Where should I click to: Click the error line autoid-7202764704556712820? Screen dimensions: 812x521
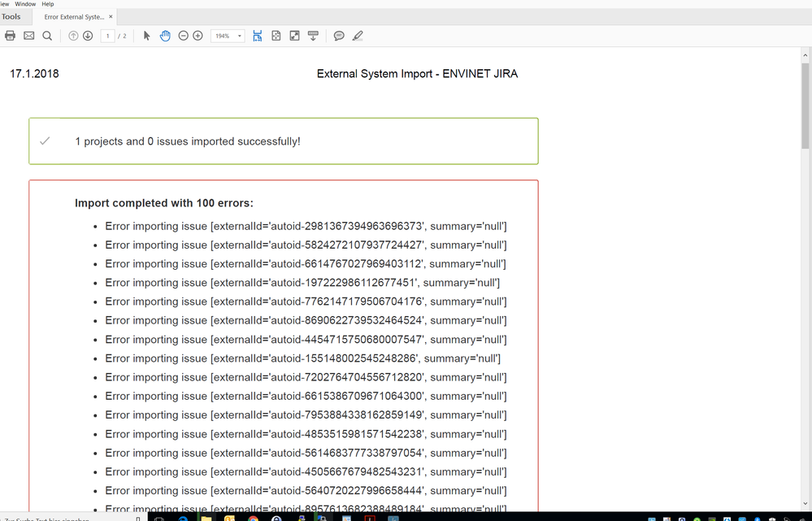(x=306, y=378)
